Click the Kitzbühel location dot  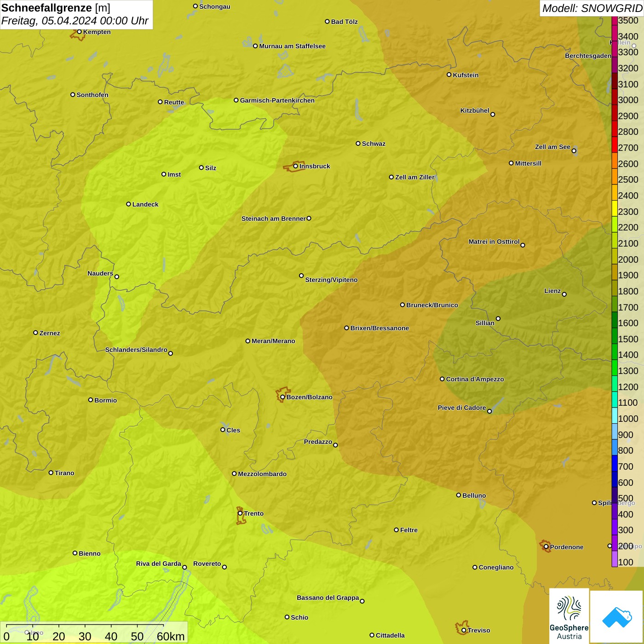pos(493,115)
